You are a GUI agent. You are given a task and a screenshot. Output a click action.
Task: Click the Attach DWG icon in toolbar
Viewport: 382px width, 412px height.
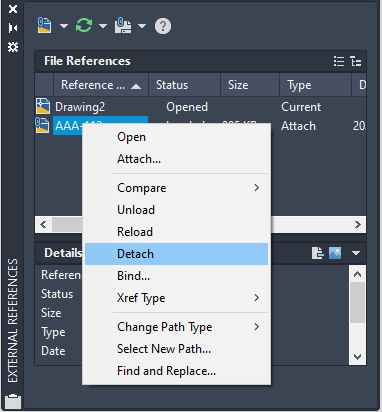(x=44, y=26)
